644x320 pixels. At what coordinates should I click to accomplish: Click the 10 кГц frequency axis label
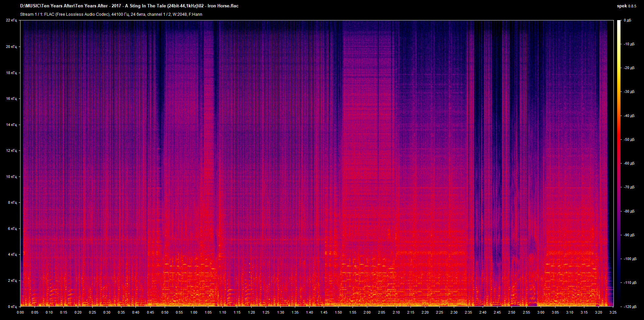point(11,177)
